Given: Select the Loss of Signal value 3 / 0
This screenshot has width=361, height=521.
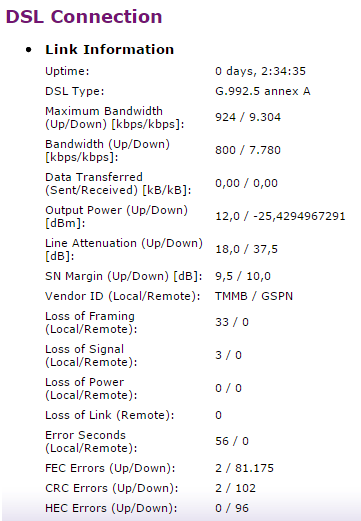Looking at the screenshot, I should click(228, 355).
